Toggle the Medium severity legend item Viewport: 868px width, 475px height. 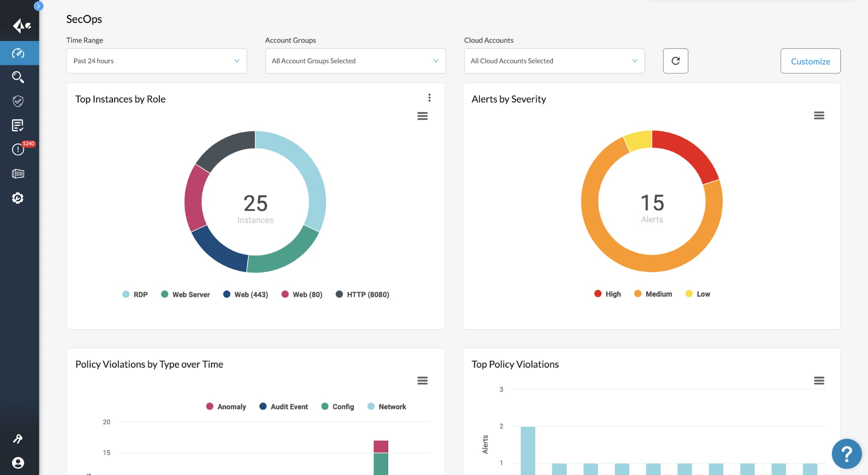[653, 294]
